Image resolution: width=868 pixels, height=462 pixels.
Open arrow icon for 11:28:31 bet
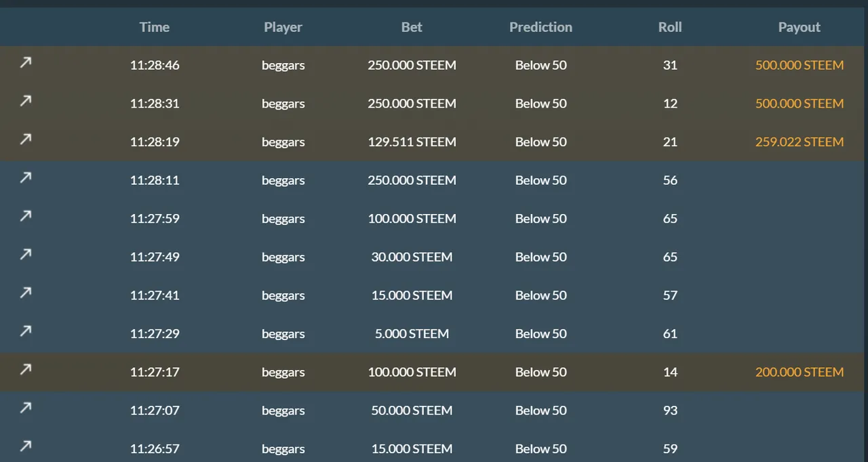coord(25,101)
